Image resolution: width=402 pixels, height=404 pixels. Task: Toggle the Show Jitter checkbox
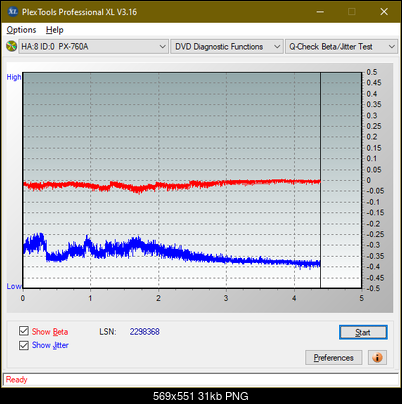point(24,345)
